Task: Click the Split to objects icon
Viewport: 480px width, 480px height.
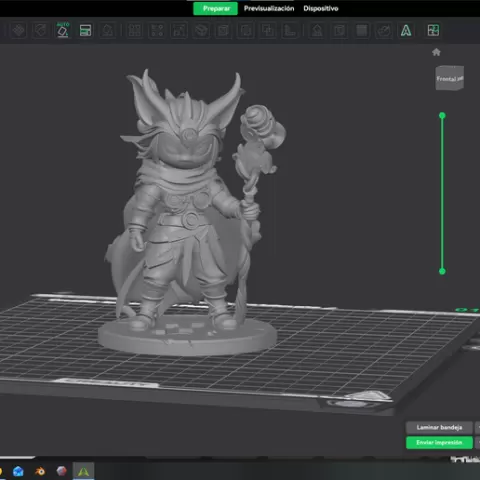Action: point(135,31)
